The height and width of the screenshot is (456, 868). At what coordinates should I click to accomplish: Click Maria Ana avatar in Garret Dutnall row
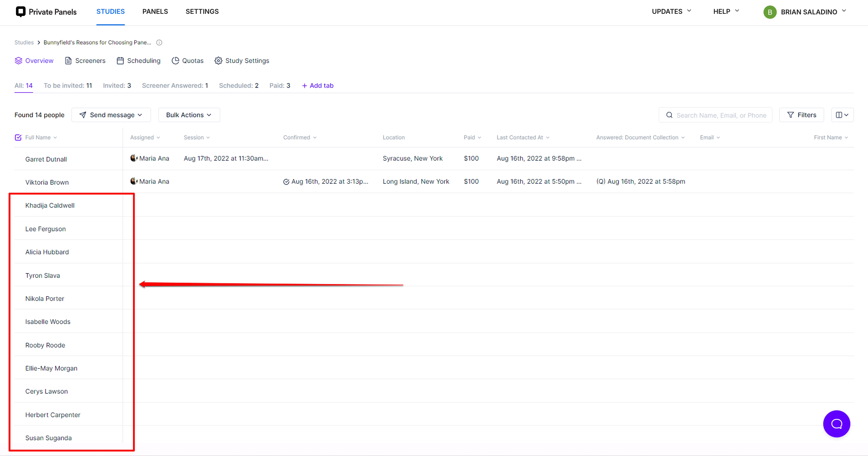[x=134, y=158]
